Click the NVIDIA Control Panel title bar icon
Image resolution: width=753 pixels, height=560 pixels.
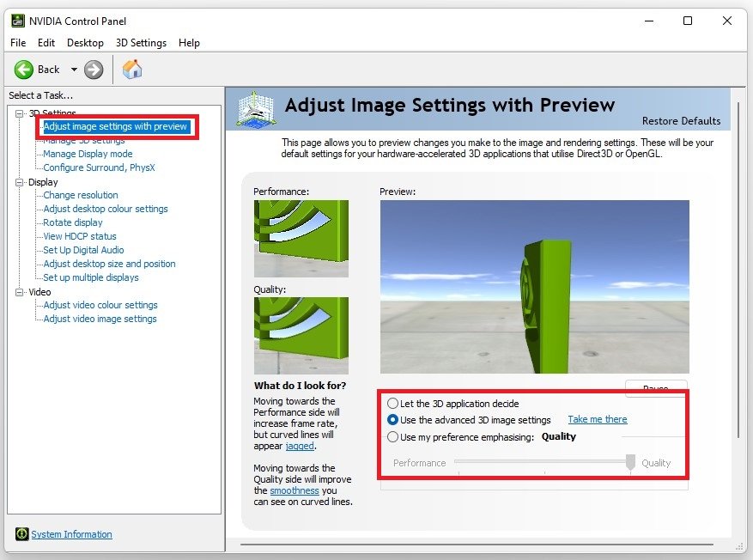[17, 21]
